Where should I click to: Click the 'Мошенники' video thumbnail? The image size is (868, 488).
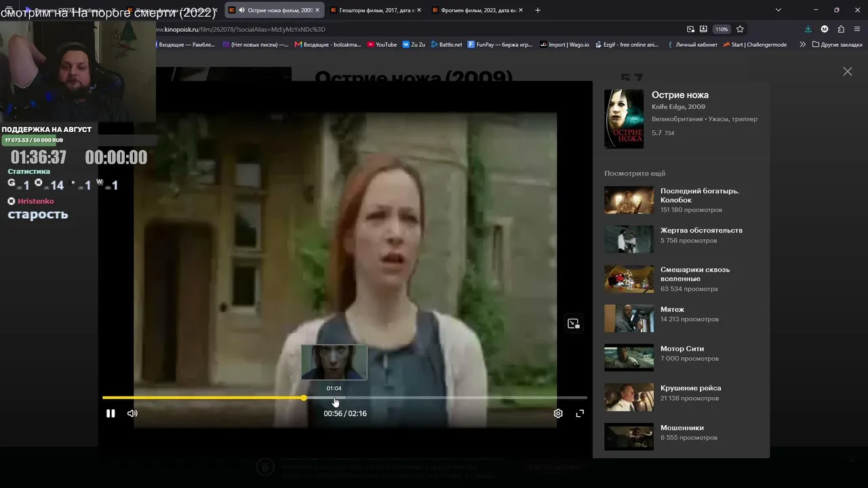tap(629, 436)
